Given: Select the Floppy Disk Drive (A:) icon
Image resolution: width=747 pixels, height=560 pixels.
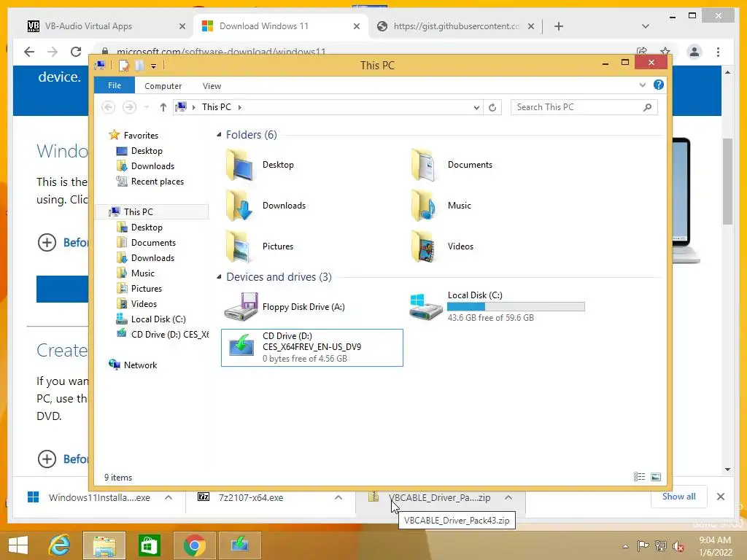Looking at the screenshot, I should click(x=241, y=307).
